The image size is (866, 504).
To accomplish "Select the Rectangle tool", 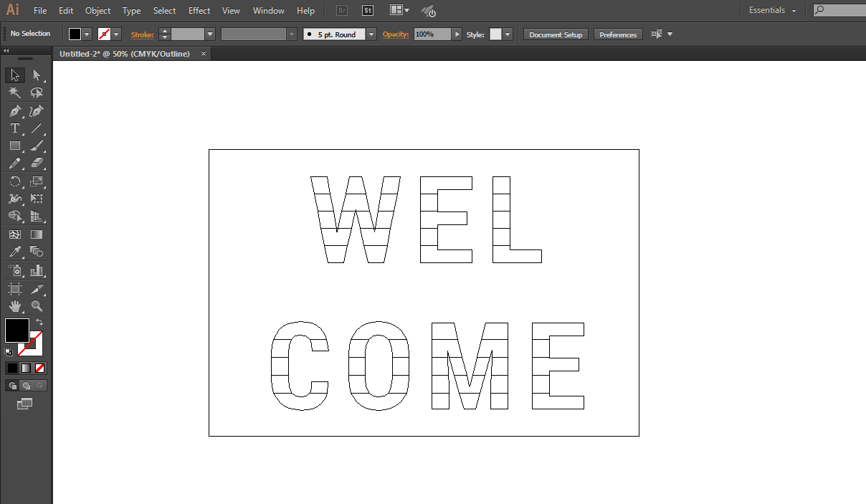I will tap(15, 146).
